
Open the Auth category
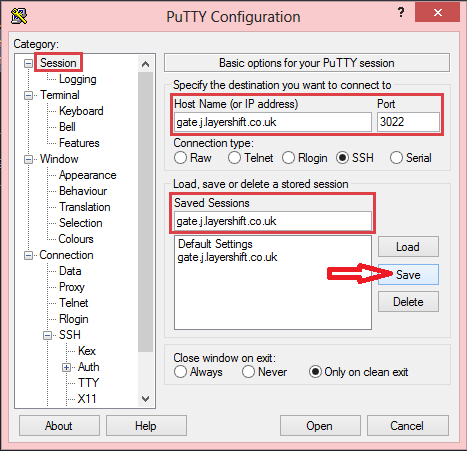click(x=88, y=367)
